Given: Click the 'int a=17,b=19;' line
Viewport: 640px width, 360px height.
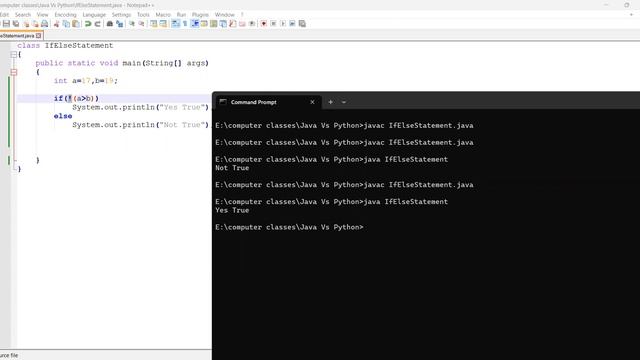Looking at the screenshot, I should [x=86, y=81].
